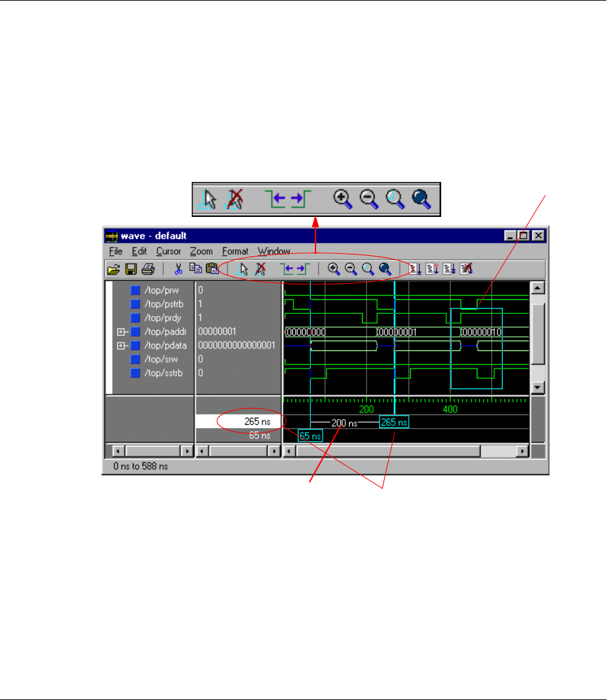The height and width of the screenshot is (700, 607).
Task: Click Zoom Out magnifier in wave window toolbar
Action: (351, 269)
